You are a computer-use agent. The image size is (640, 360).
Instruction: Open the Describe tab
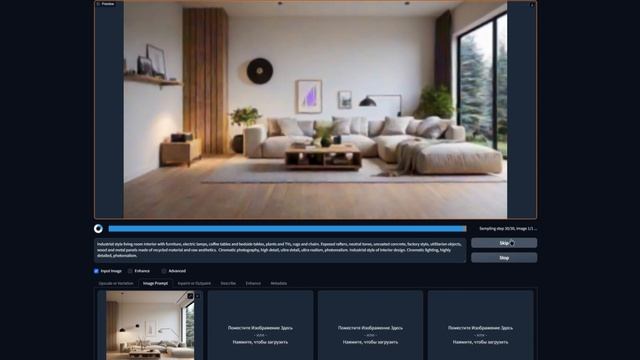(228, 283)
